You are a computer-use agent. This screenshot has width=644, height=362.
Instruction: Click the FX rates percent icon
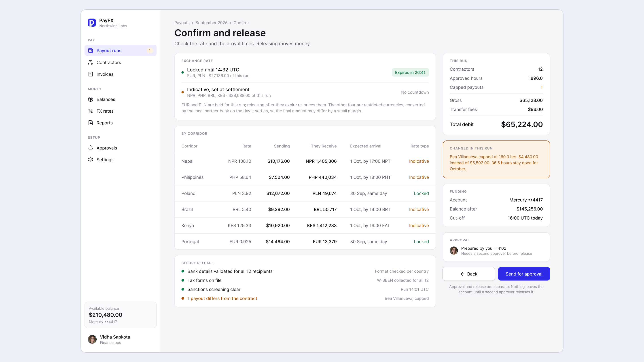click(x=91, y=111)
